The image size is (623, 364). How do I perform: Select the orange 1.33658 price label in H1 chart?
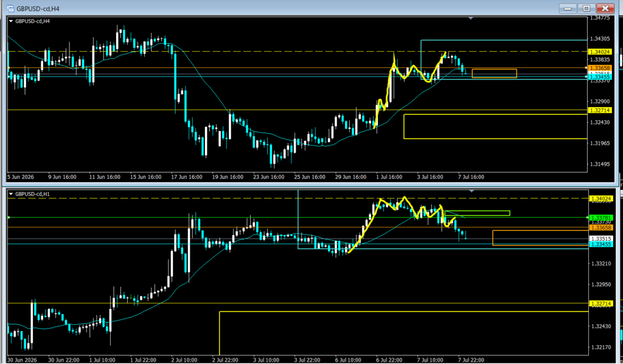(601, 228)
